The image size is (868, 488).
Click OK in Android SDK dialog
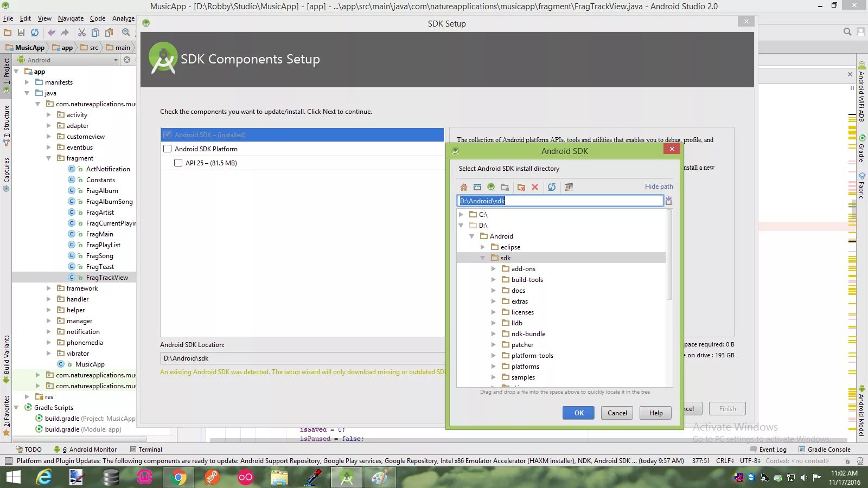click(579, 413)
